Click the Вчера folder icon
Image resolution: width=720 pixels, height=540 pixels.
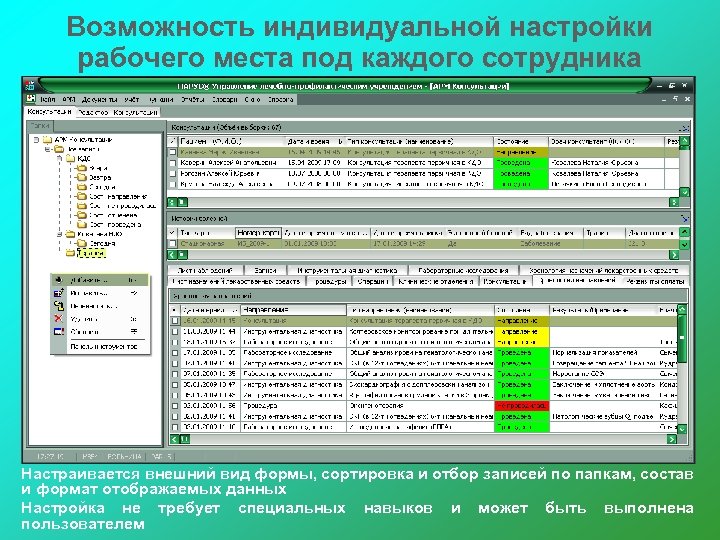point(82,168)
